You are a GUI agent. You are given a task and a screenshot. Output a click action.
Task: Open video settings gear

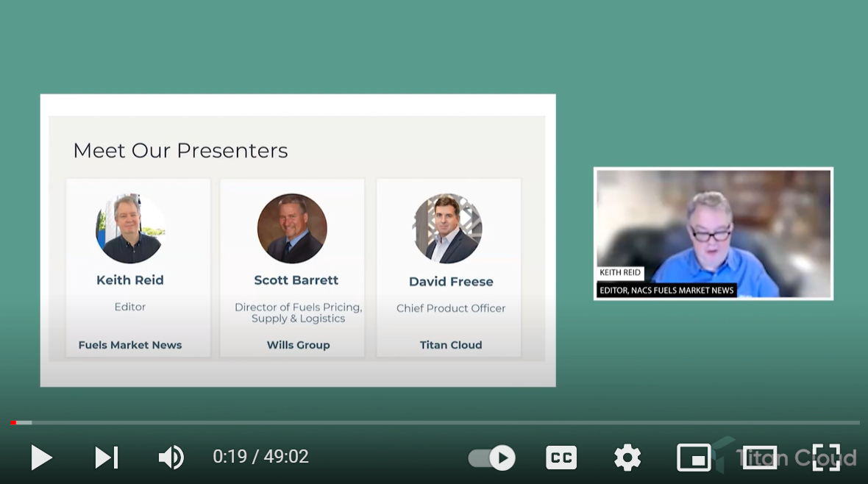pos(627,458)
